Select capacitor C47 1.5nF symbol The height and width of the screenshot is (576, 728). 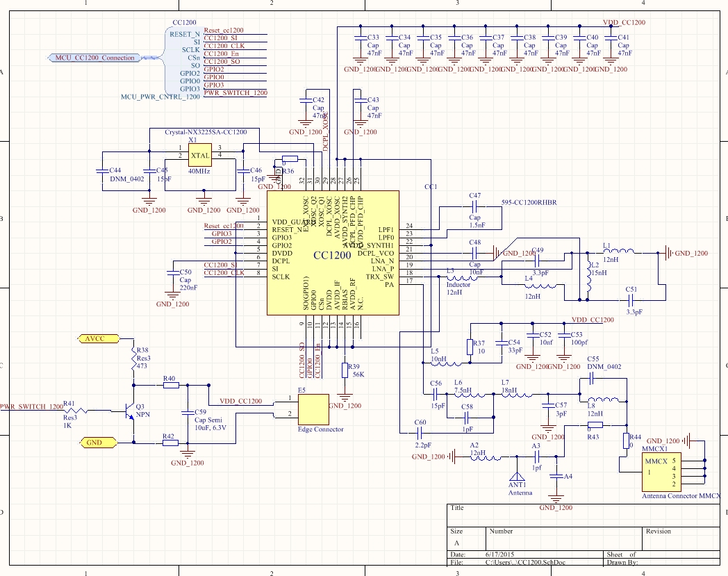(475, 207)
